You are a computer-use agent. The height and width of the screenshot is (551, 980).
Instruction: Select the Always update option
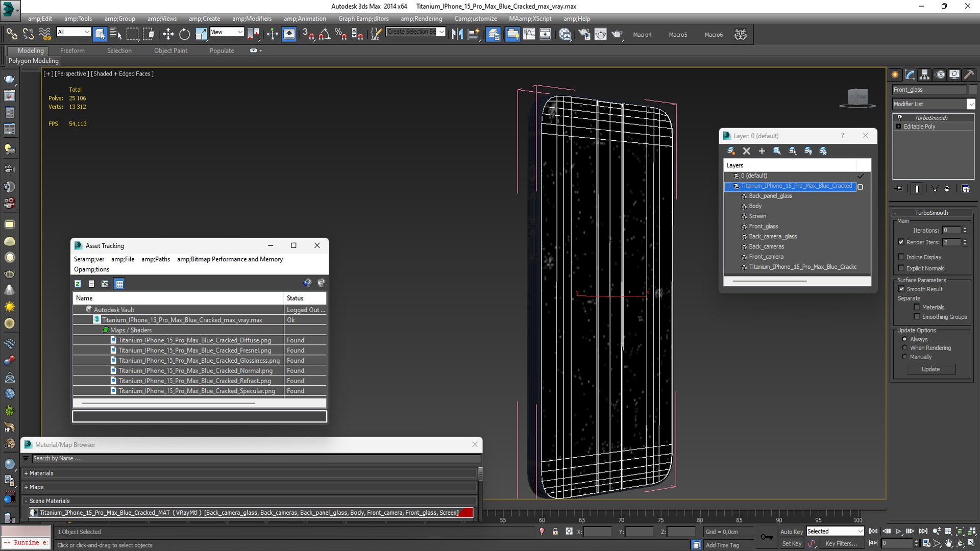pos(904,339)
